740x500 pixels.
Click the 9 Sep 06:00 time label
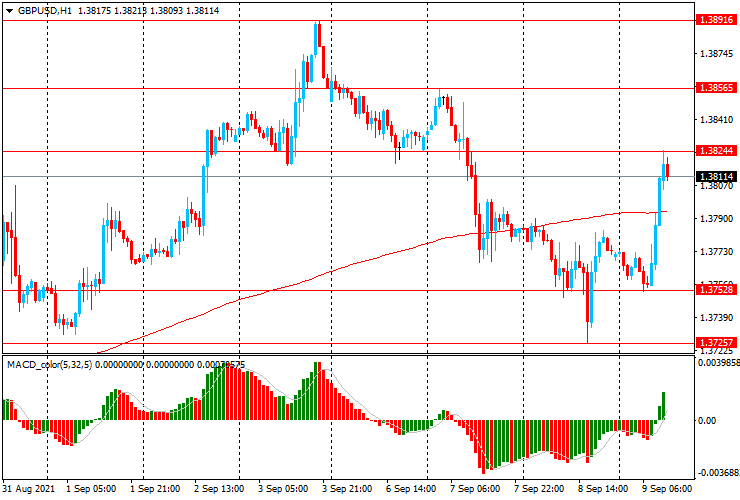[x=667, y=489]
